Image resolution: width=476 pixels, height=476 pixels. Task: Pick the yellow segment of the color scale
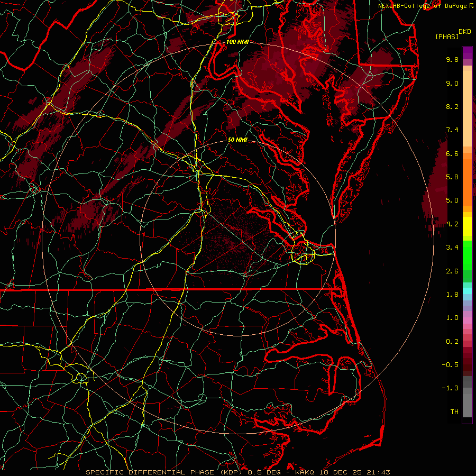[467, 226]
